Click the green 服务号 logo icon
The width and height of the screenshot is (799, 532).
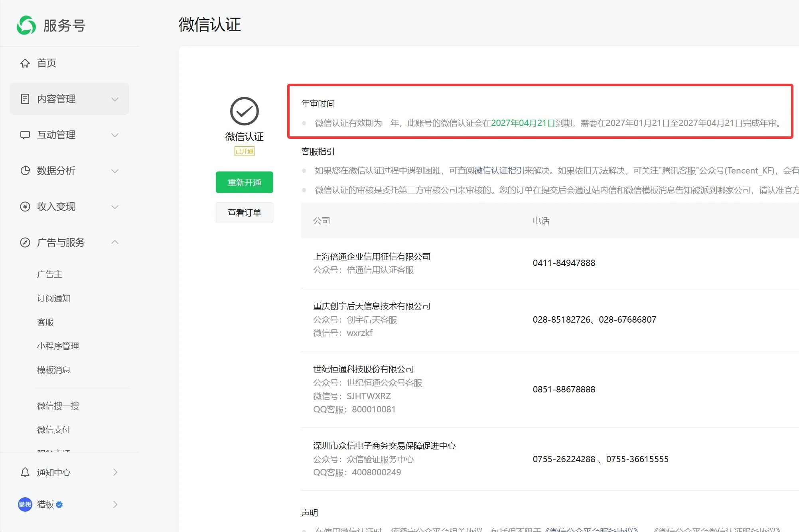pos(26,25)
